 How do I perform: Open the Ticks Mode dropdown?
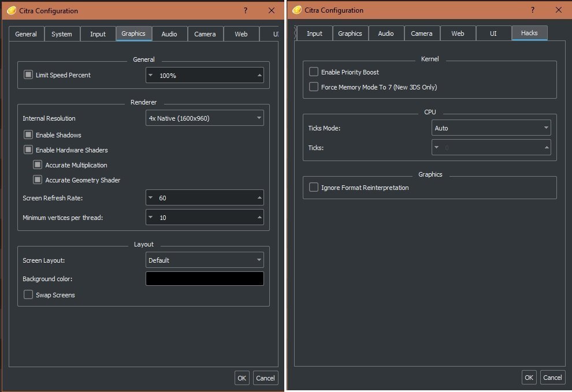point(491,128)
